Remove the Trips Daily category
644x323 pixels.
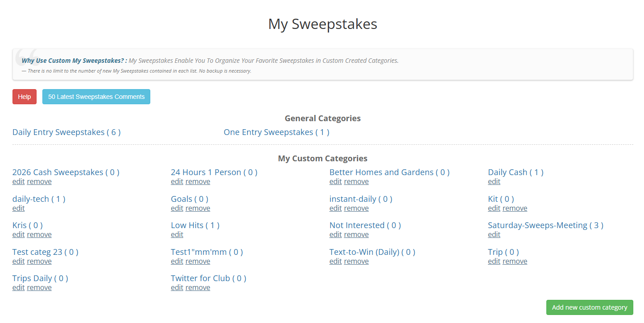(x=39, y=288)
